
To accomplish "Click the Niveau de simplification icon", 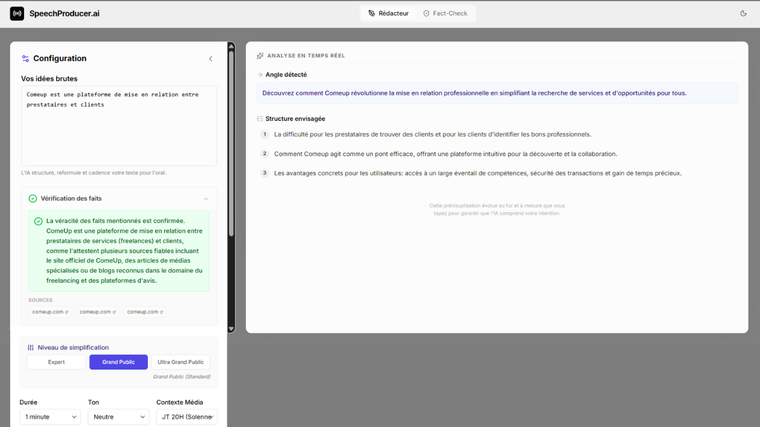I will 31,347.
